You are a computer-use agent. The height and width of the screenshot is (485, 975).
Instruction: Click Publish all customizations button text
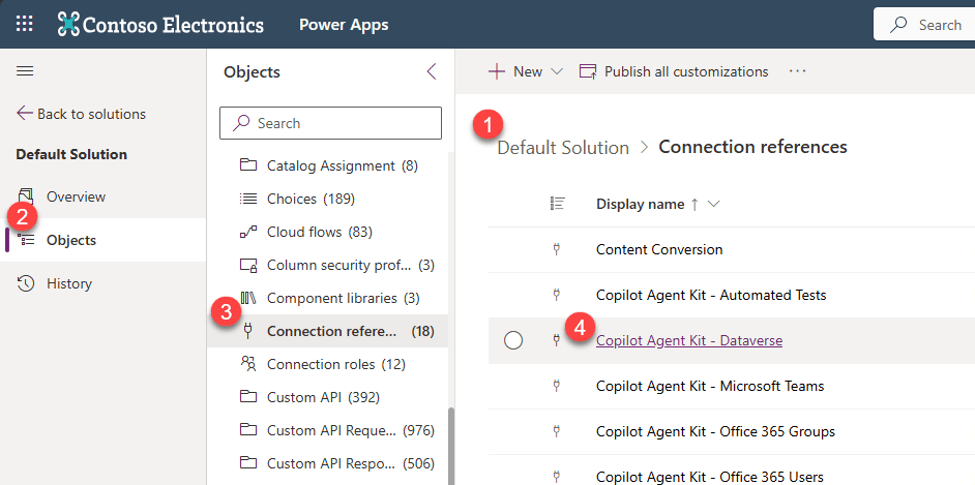tap(686, 72)
